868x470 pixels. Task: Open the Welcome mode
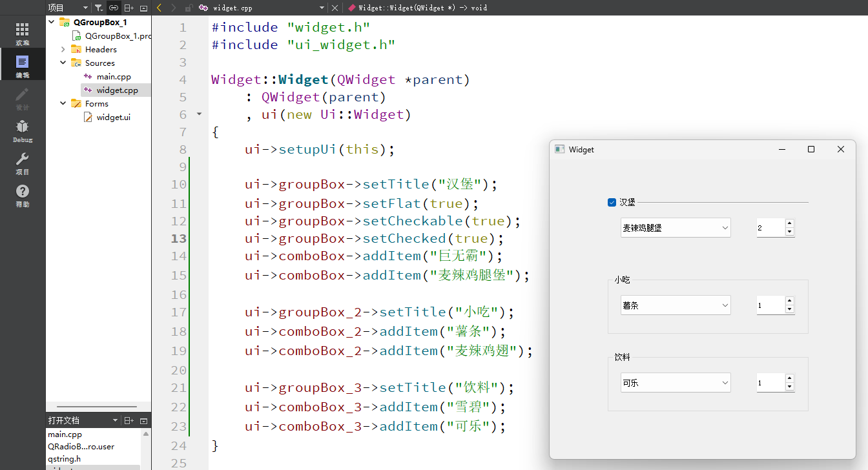pyautogui.click(x=22, y=31)
